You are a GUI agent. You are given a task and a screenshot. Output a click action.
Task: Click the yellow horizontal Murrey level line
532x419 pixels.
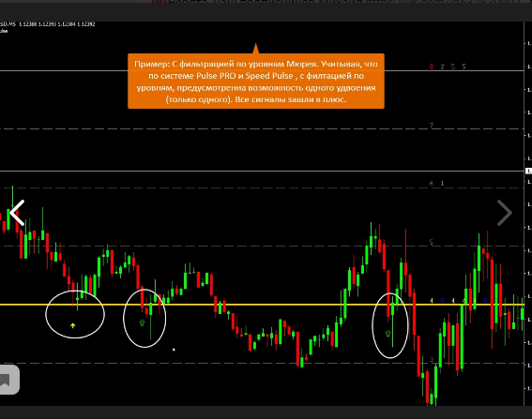click(262, 305)
